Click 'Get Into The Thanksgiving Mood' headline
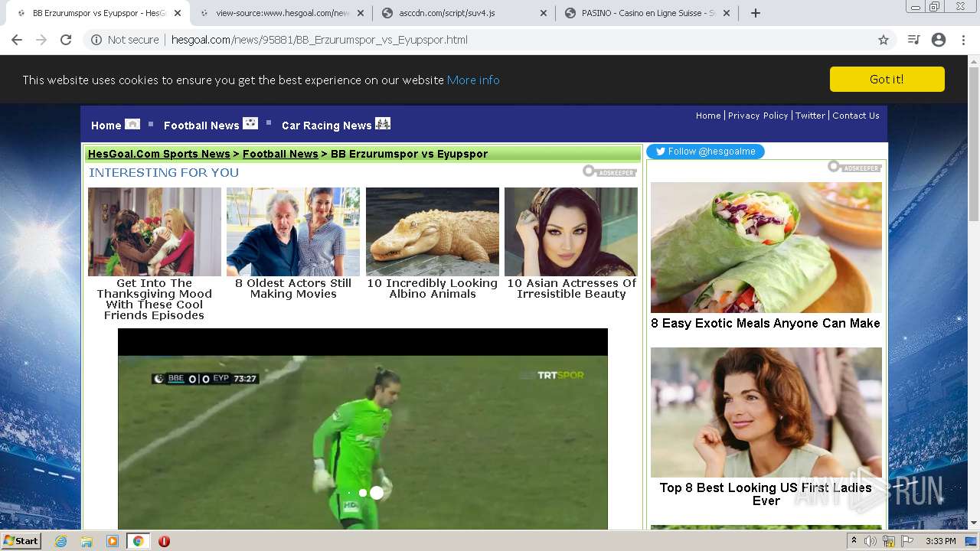Image resolution: width=980 pixels, height=551 pixels. coord(155,299)
